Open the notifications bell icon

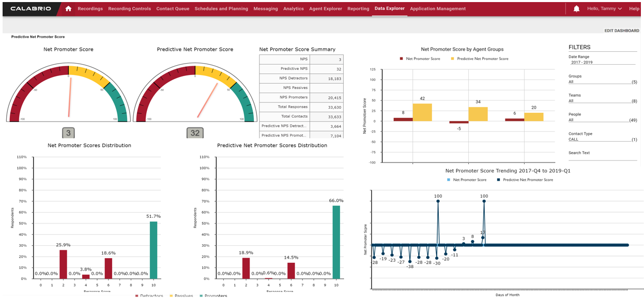coord(576,9)
